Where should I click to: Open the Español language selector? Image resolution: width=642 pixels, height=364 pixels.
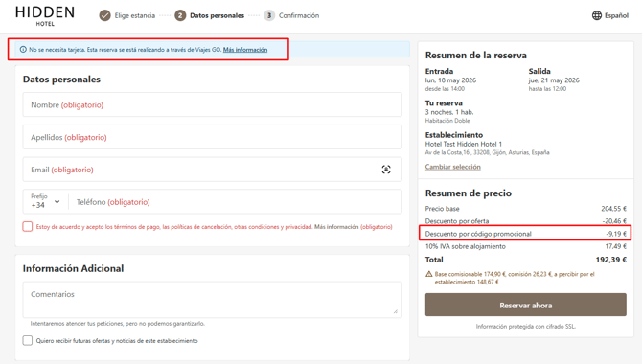[x=610, y=15]
